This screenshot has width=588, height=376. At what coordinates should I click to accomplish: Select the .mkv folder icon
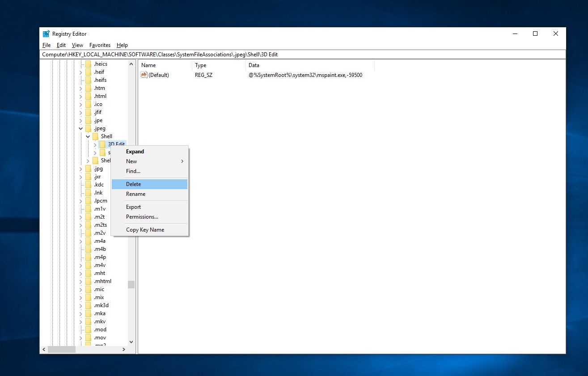tap(88, 321)
